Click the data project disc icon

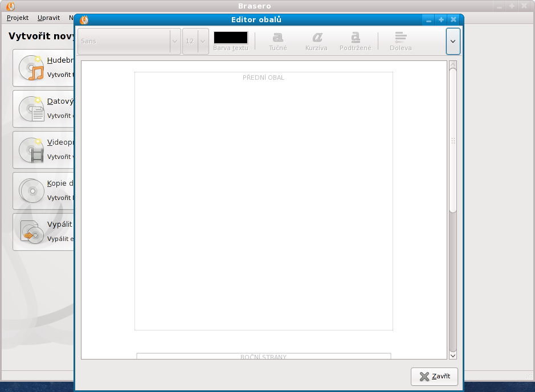[x=31, y=109]
